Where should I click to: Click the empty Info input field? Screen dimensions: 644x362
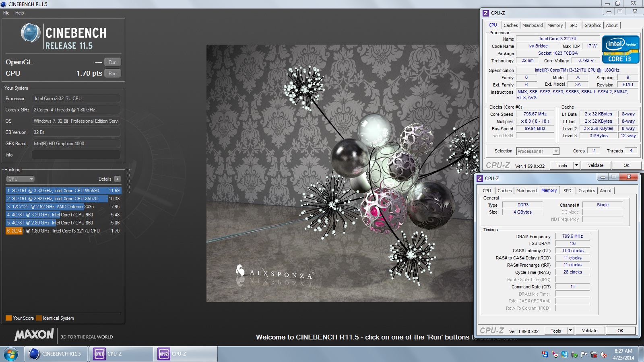click(76, 155)
